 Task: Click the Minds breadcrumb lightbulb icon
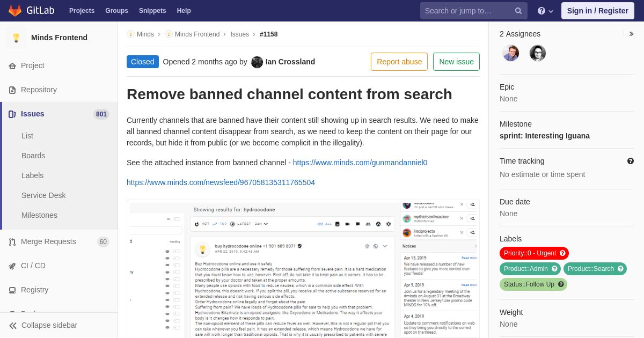pos(130,34)
